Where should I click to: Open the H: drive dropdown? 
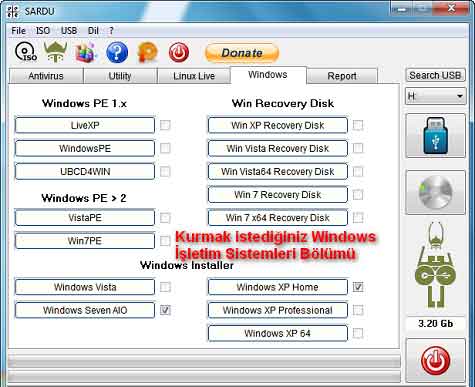coord(435,96)
